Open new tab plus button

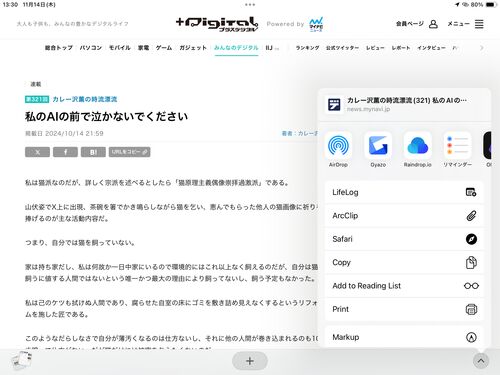pos(250,361)
